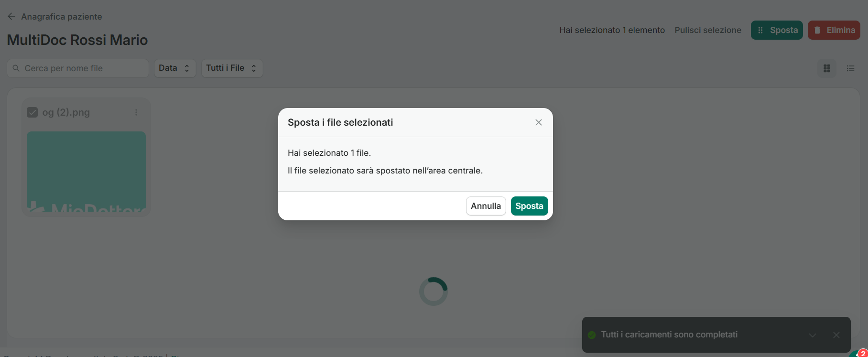Click the search magnifier icon
Screen dimensions: 868x357
coord(16,68)
